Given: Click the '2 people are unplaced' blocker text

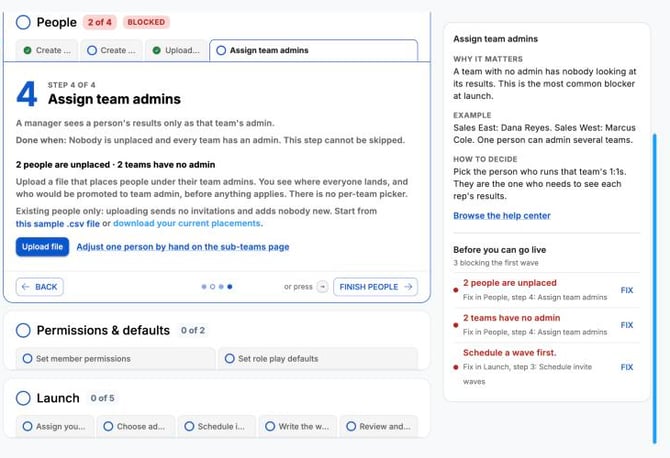Looking at the screenshot, I should [x=510, y=283].
